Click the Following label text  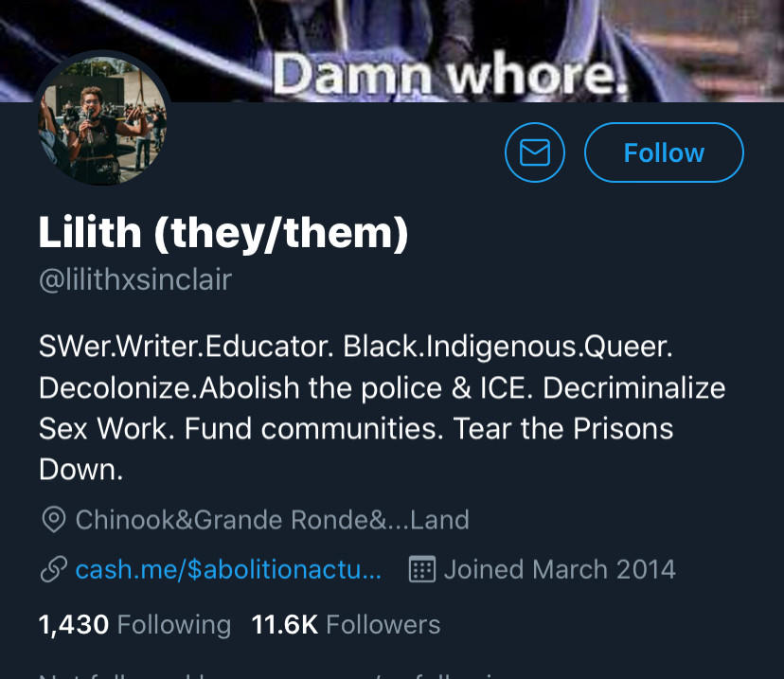click(174, 625)
